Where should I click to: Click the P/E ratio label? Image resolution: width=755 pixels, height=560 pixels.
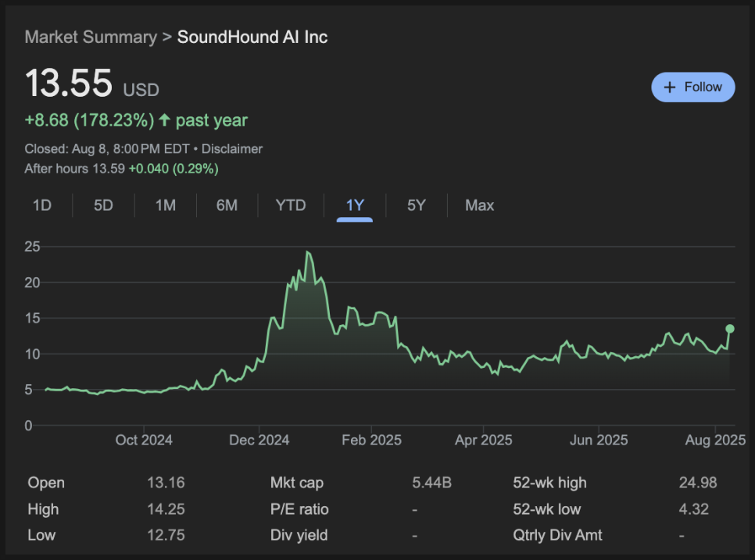tap(299, 509)
